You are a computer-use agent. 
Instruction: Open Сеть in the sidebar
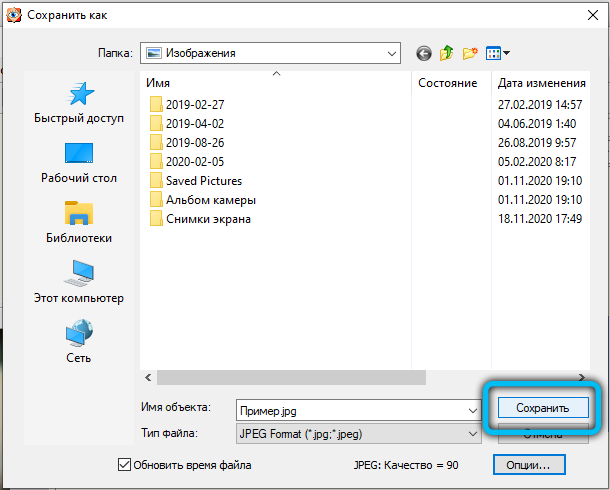click(x=79, y=342)
